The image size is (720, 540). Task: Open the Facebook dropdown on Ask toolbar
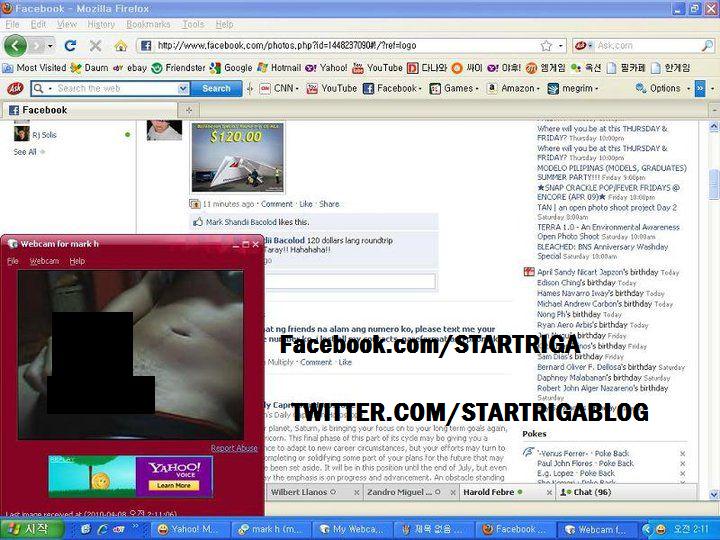tap(419, 88)
